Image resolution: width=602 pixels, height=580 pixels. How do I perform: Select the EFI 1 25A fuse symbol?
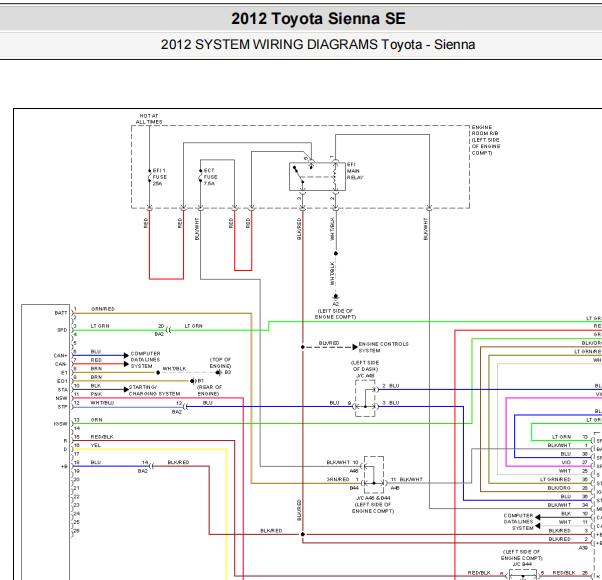149,176
